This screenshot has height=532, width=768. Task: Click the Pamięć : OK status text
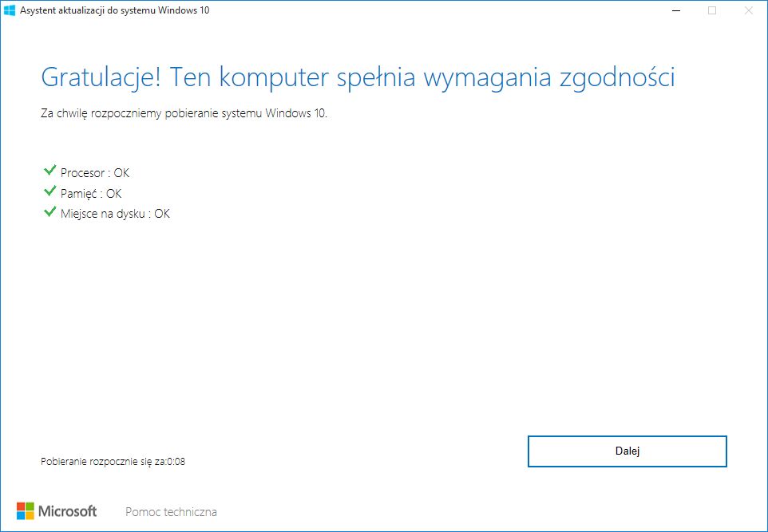point(91,193)
